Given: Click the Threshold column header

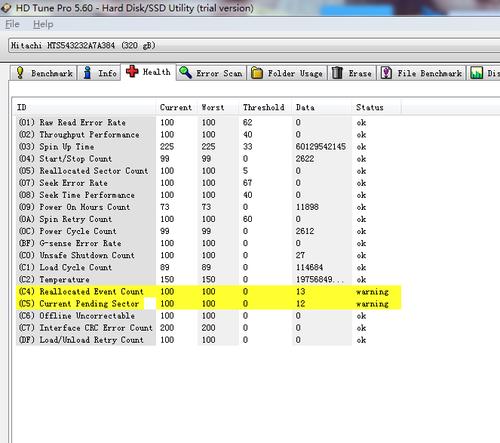Looking at the screenshot, I should click(265, 107).
